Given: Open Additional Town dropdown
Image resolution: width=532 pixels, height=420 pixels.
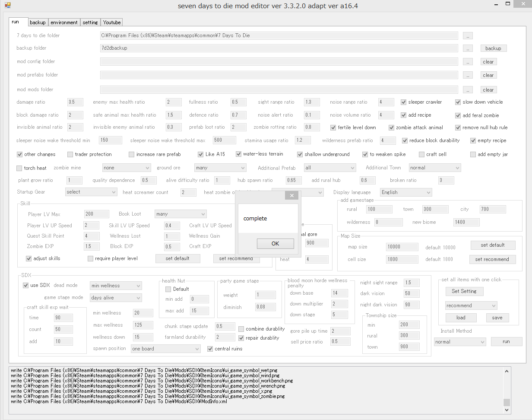Looking at the screenshot, I should [x=435, y=168].
